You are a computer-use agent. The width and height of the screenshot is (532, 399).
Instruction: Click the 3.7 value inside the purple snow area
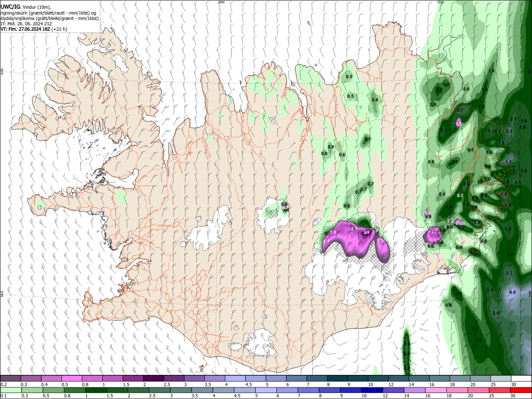point(367,233)
